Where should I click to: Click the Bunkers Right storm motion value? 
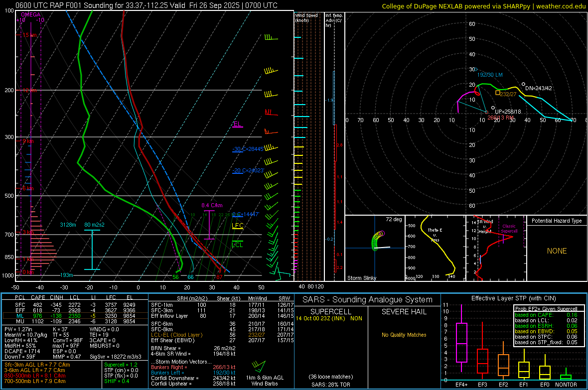[x=224, y=367]
